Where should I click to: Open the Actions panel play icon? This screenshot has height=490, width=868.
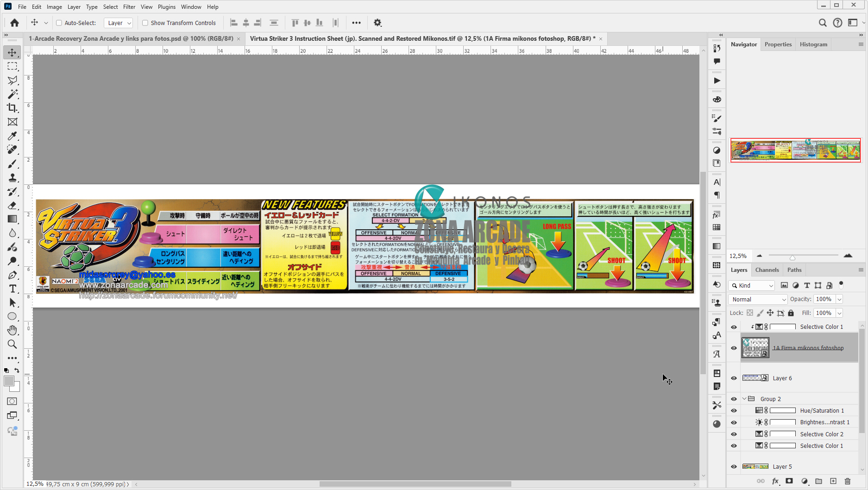pyautogui.click(x=717, y=81)
